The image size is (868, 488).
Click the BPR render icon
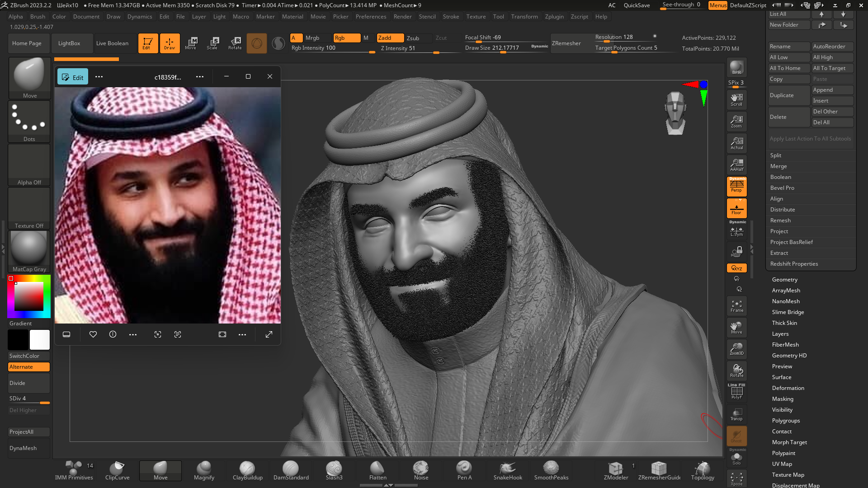point(736,68)
